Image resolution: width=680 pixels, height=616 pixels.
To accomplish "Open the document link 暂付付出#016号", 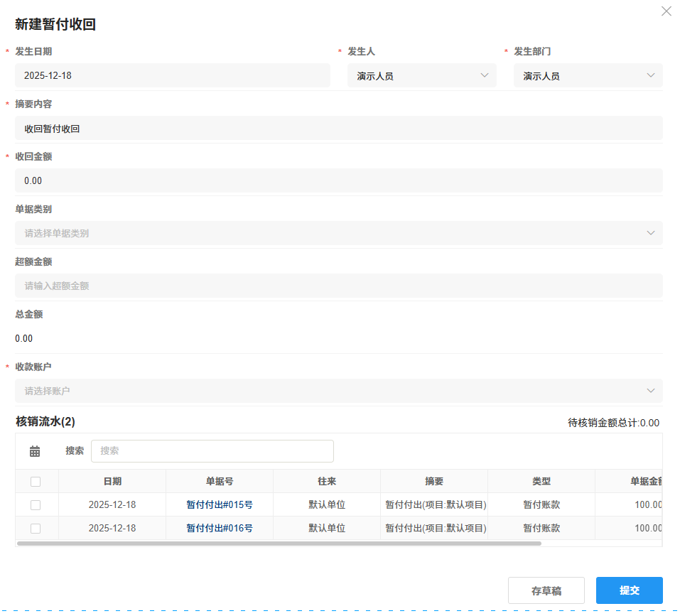I will click(x=219, y=528).
